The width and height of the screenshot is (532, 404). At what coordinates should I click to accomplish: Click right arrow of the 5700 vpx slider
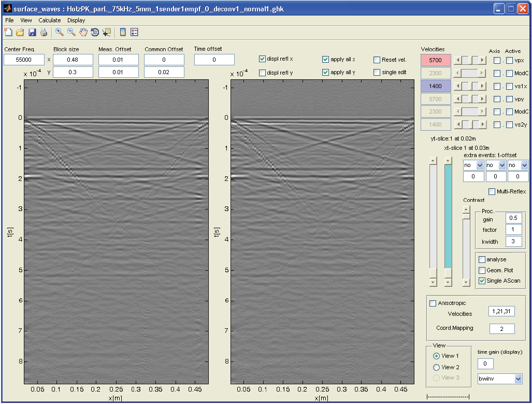482,61
